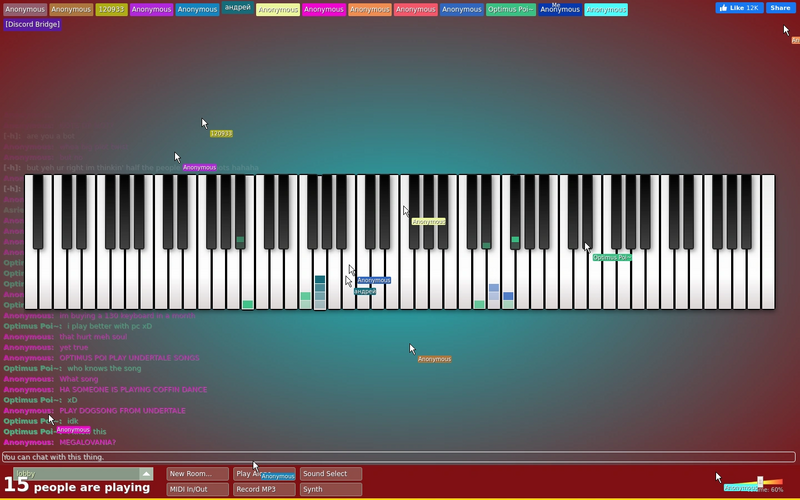Open the MIDI In/Out settings
This screenshot has height=500, width=800.
[x=197, y=489]
